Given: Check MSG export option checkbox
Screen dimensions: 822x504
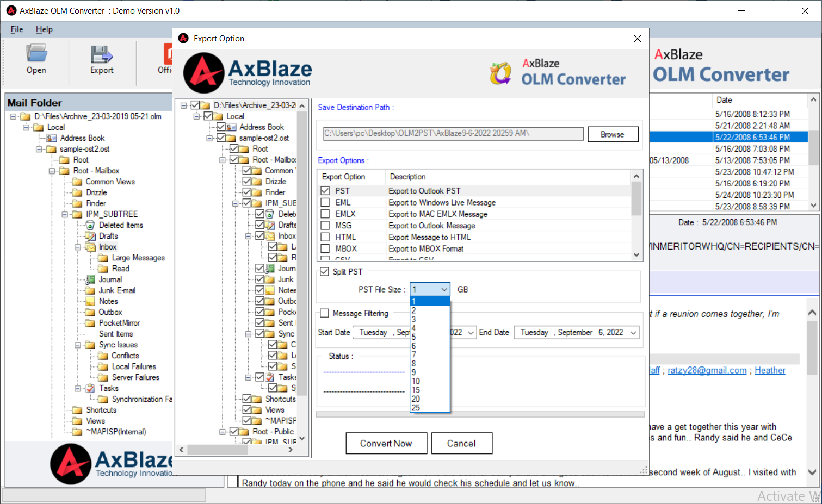Looking at the screenshot, I should (x=325, y=225).
